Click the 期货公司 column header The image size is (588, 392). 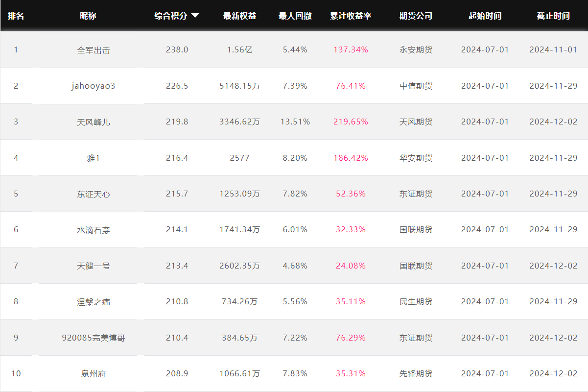pyautogui.click(x=416, y=16)
